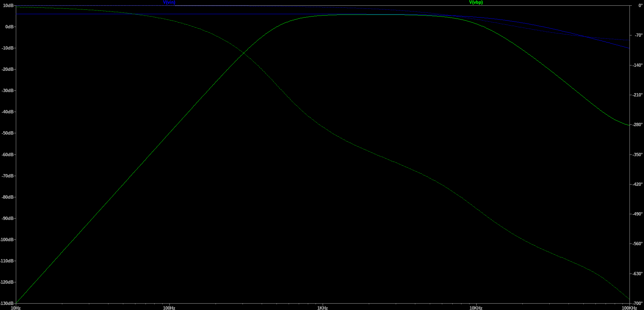Click the 10dB label on left axis
The width and height of the screenshot is (644, 310).
tap(8, 5)
